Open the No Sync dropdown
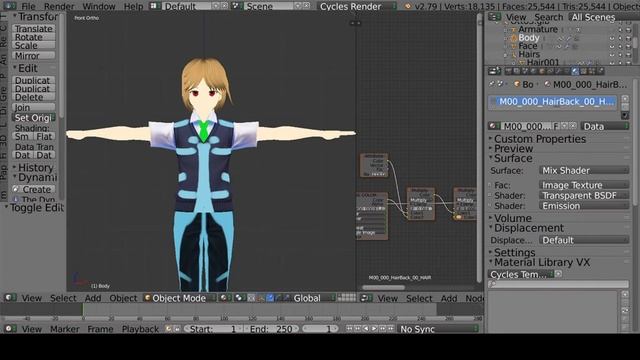Image resolution: width=640 pixels, height=360 pixels. 438,329
